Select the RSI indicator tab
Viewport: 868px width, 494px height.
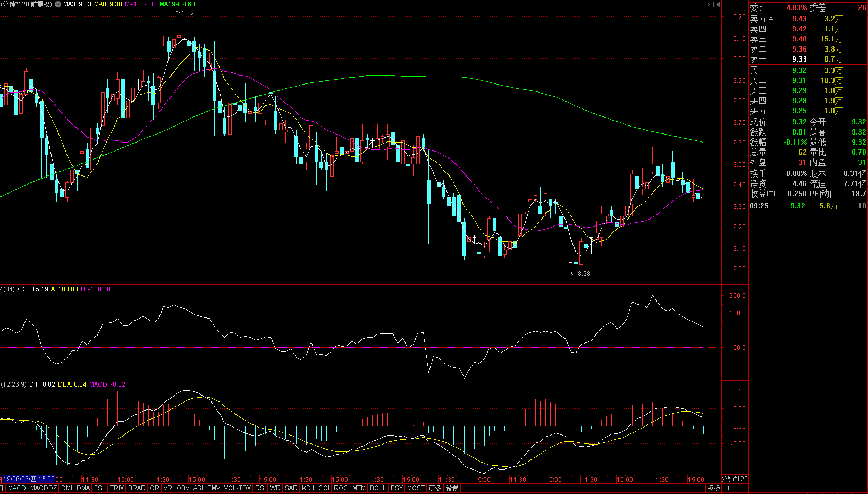[x=260, y=488]
